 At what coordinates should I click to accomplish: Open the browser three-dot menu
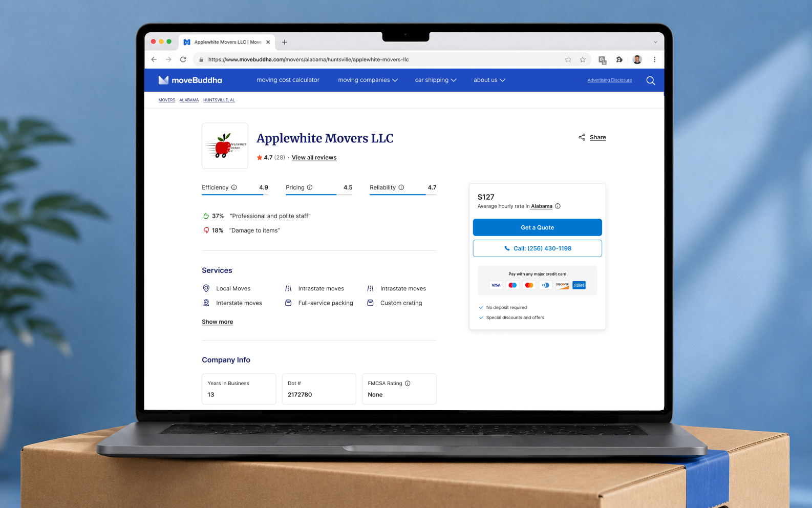click(655, 59)
